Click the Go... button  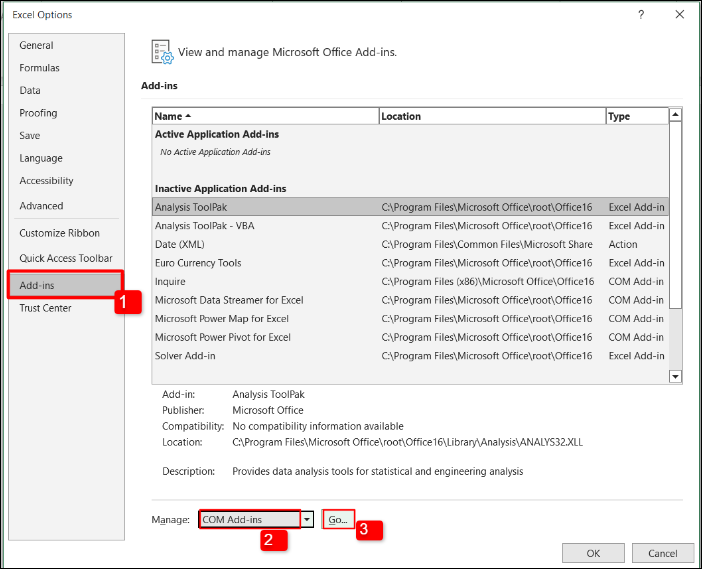[338, 520]
